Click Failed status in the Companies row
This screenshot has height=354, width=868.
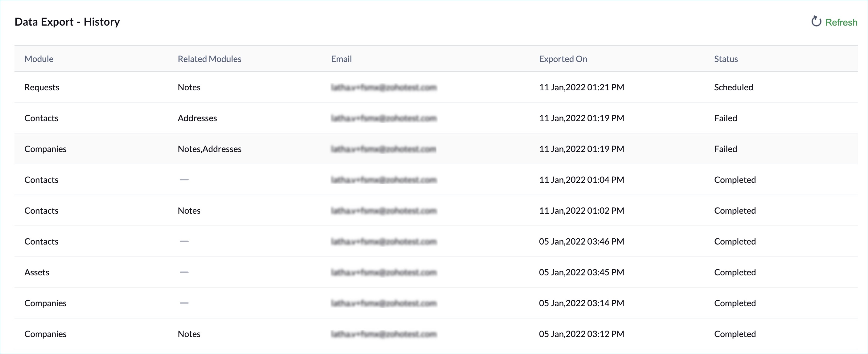[x=725, y=149]
